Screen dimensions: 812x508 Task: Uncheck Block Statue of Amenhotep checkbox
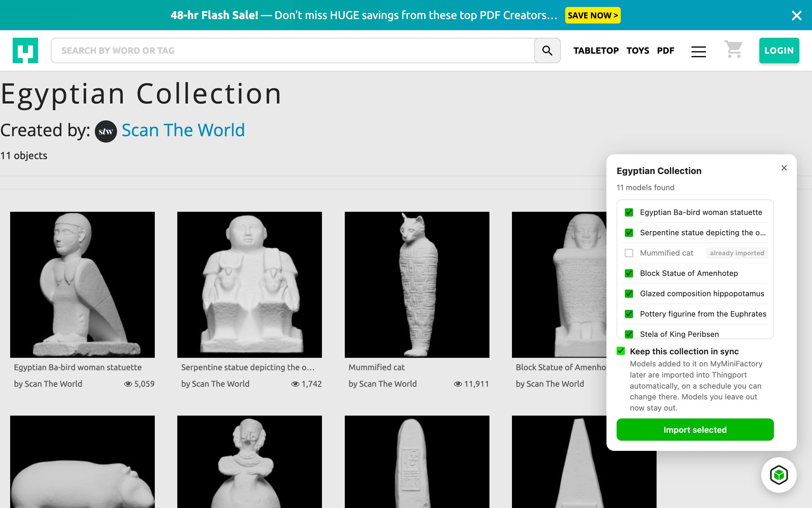coord(629,273)
